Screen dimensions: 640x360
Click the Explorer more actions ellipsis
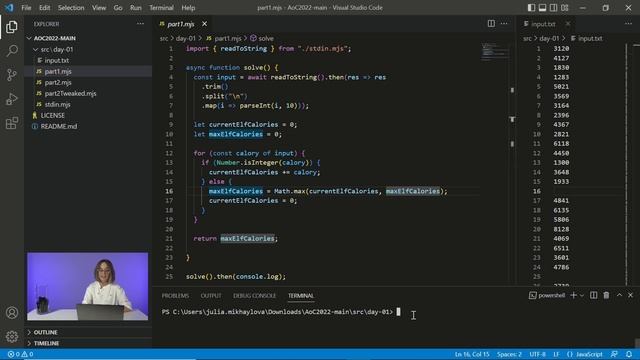pyautogui.click(x=140, y=24)
